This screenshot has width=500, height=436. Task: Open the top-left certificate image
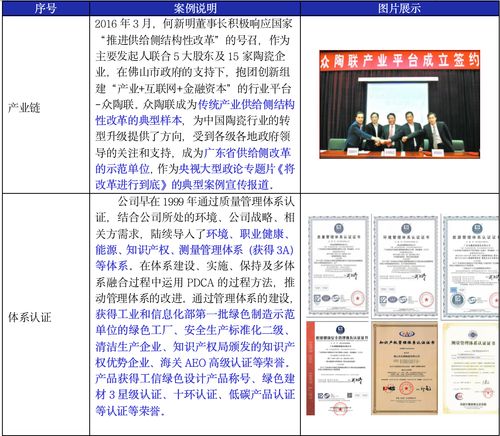(338, 266)
